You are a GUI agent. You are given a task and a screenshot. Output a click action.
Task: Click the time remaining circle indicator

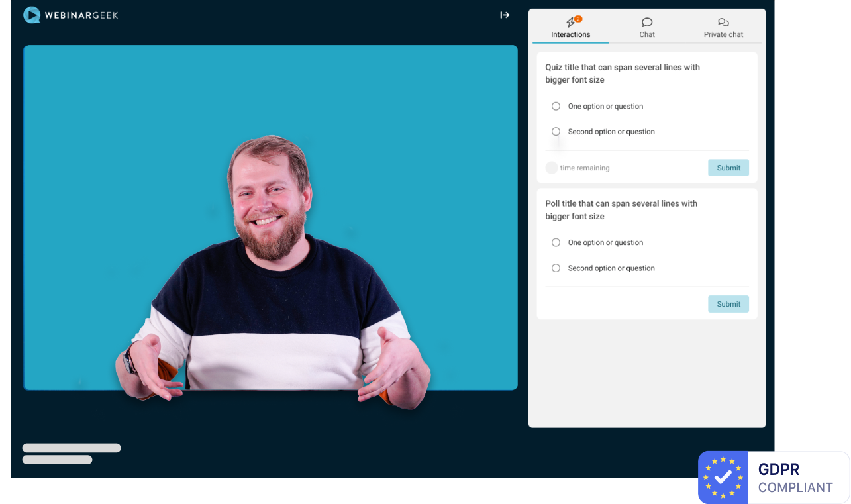tap(551, 168)
